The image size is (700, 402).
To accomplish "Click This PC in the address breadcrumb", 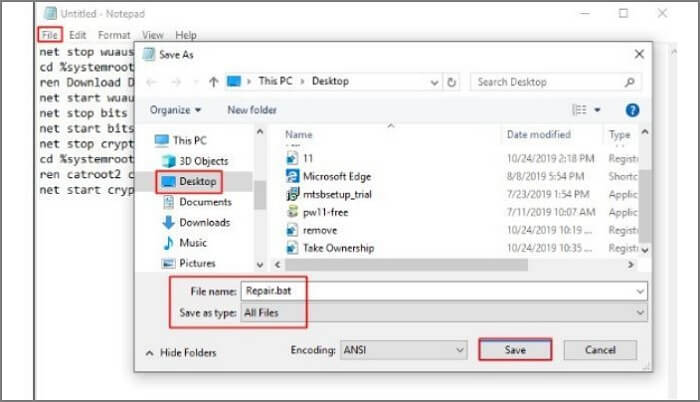I will coord(275,81).
